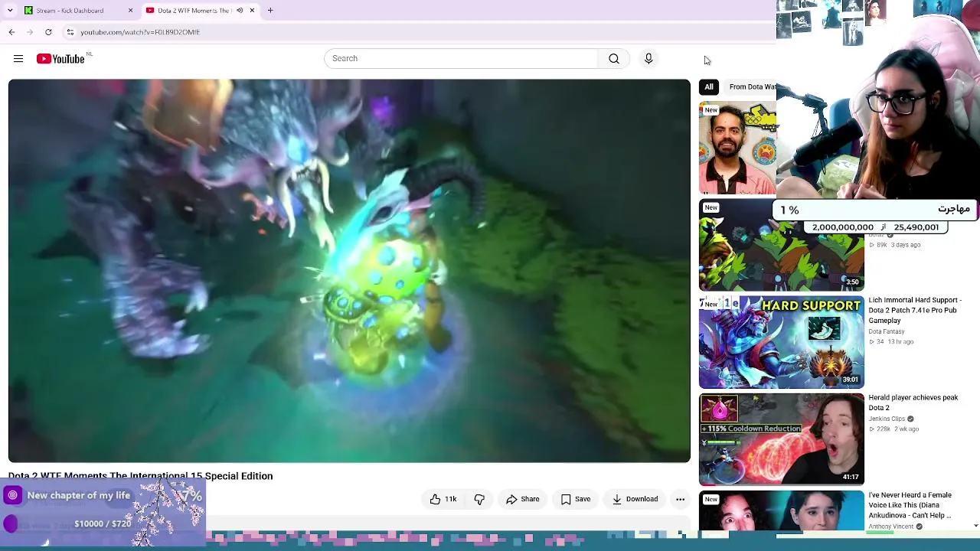This screenshot has width=980, height=551.
Task: Open the YouTube guide hamburger menu
Action: tap(18, 59)
